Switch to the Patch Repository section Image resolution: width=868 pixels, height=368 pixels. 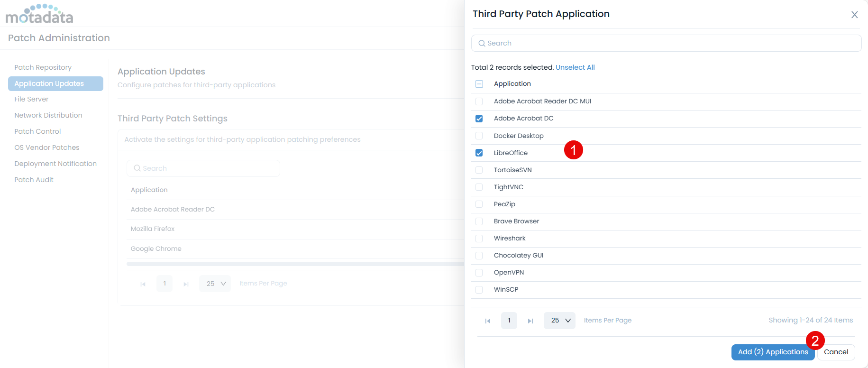tap(43, 67)
